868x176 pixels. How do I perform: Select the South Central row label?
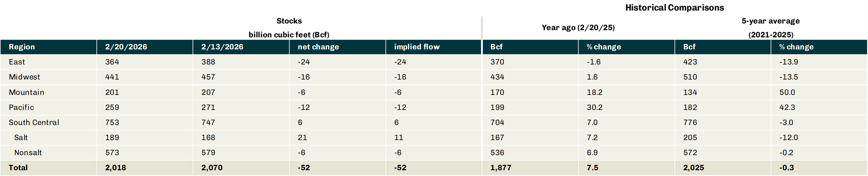(34, 122)
